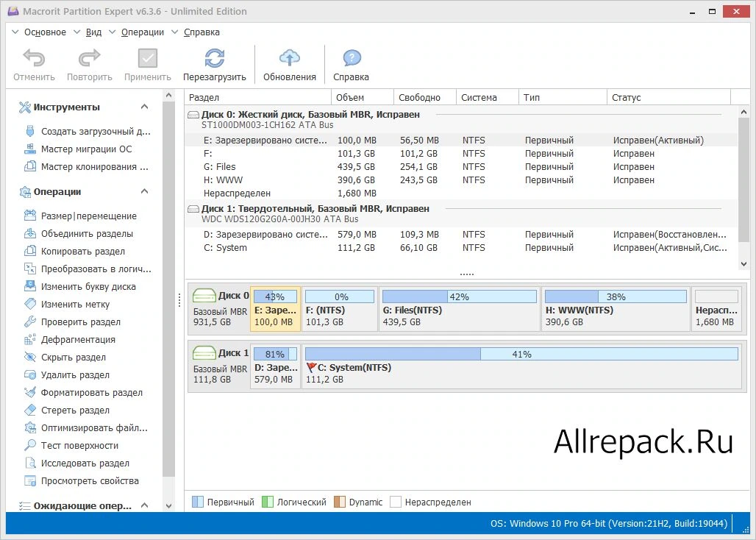The width and height of the screenshot is (756, 540).
Task: Select the F: partition row
Action: click(461, 154)
